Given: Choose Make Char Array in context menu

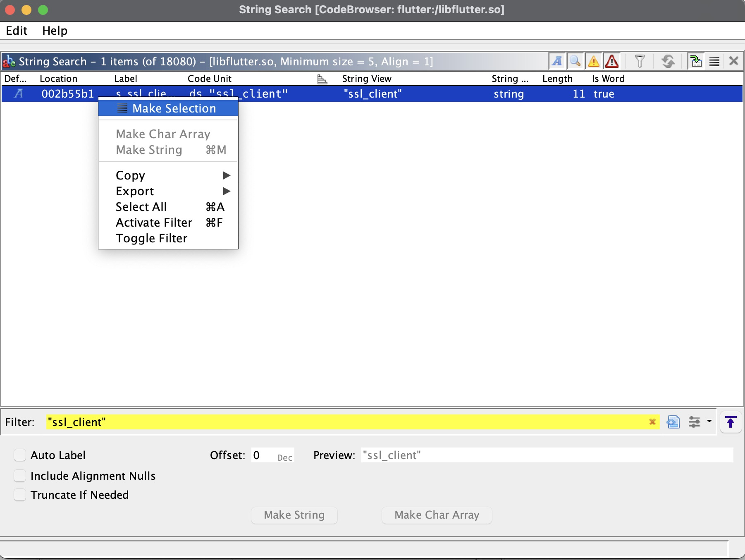Looking at the screenshot, I should pyautogui.click(x=168, y=134).
